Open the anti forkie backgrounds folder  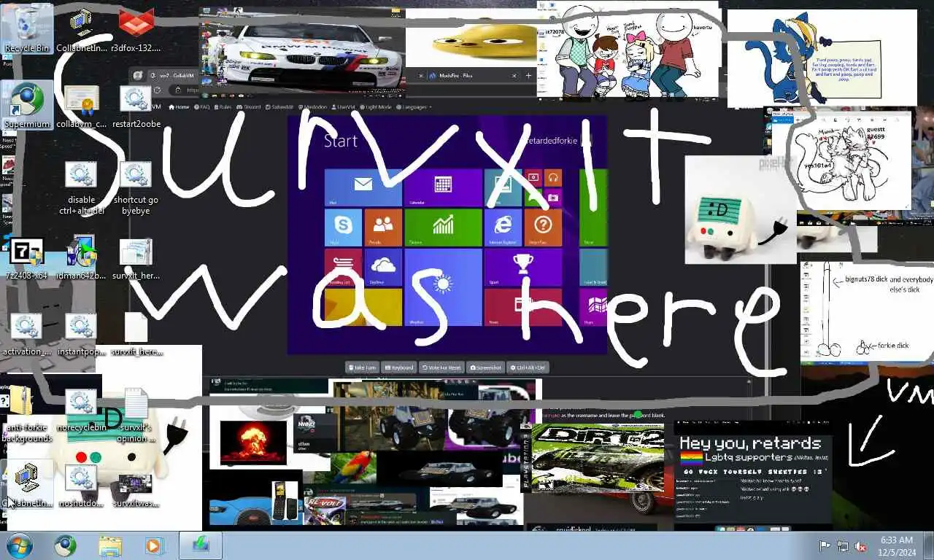click(x=27, y=415)
